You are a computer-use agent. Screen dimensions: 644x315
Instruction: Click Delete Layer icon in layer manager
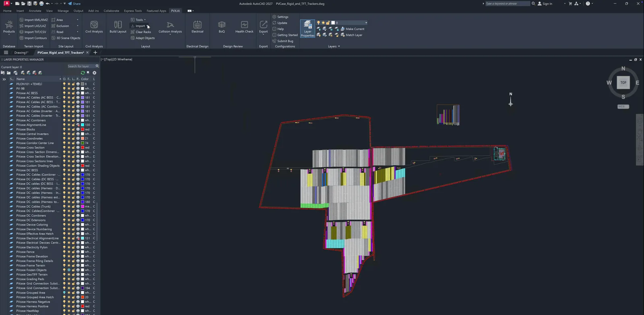coord(34,73)
